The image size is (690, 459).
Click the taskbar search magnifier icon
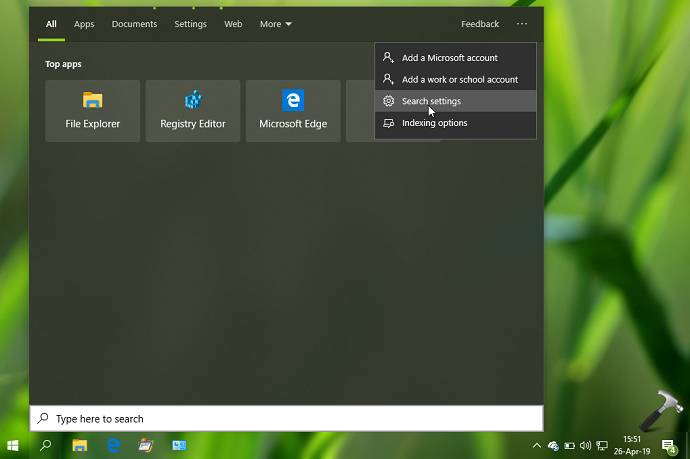pyautogui.click(x=45, y=446)
